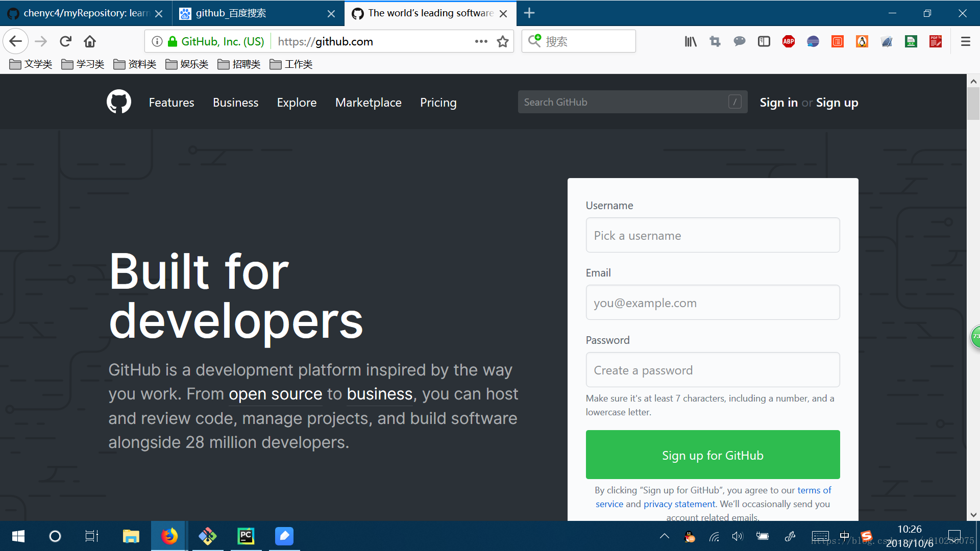The width and height of the screenshot is (980, 551).
Task: Click Sign up for GitHub button
Action: 713,455
